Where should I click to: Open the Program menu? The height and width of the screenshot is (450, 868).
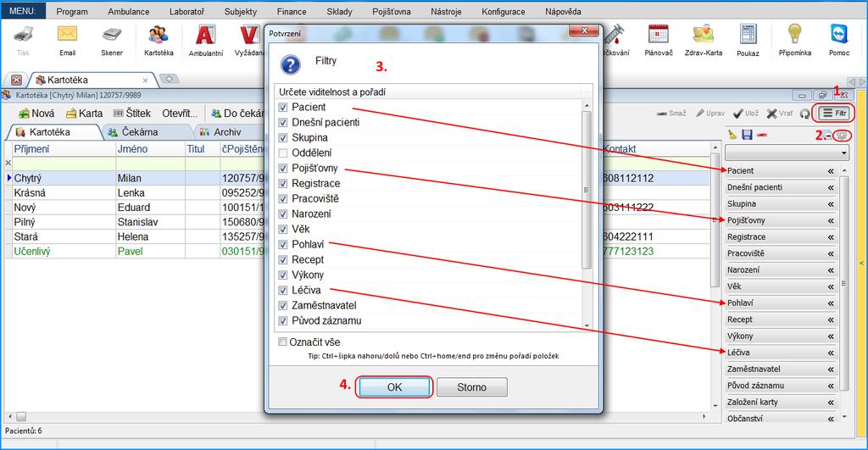[x=72, y=11]
